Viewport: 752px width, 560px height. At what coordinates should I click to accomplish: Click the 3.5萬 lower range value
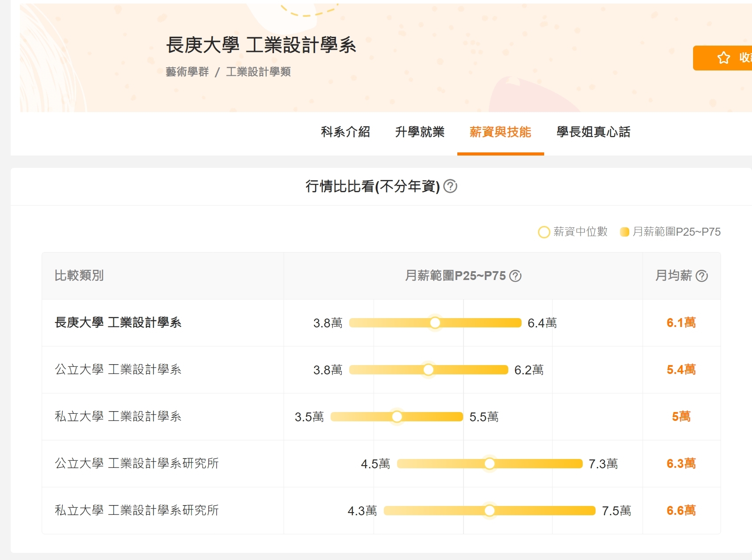tap(309, 417)
